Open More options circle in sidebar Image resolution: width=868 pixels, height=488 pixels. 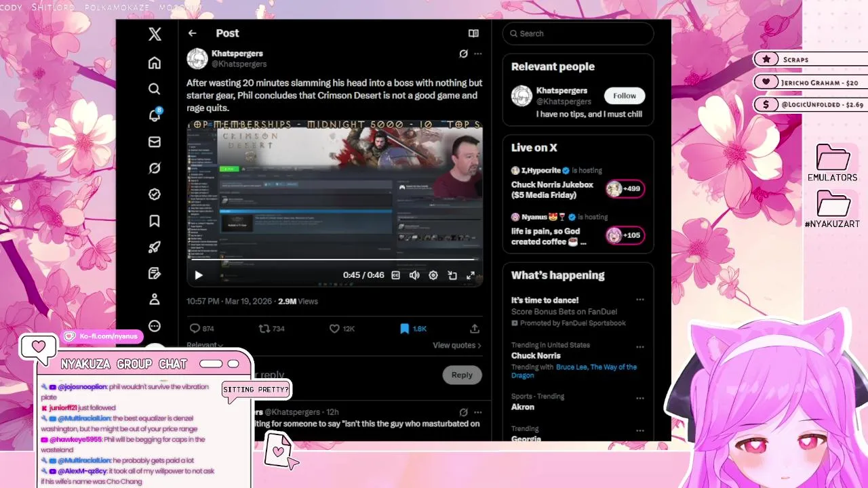click(155, 325)
